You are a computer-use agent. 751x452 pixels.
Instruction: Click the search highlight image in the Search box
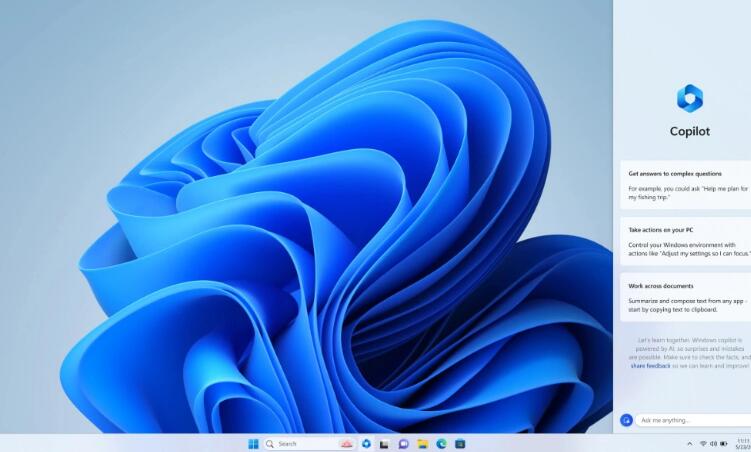point(346,443)
